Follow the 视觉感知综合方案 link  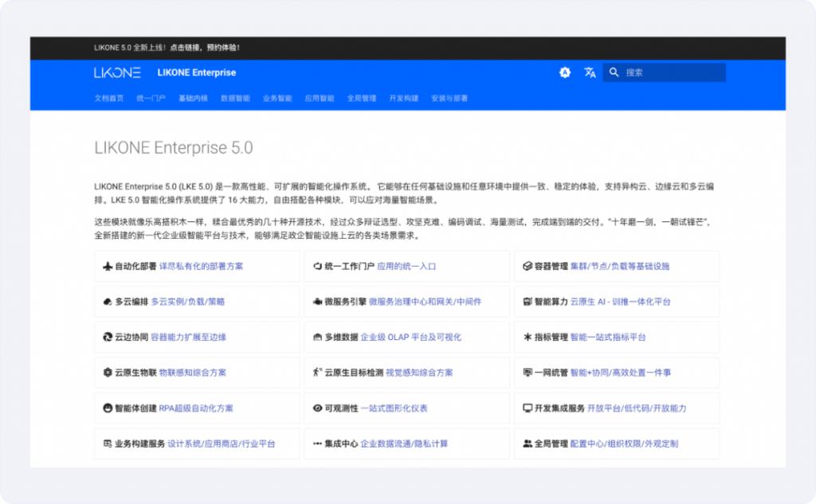(419, 373)
